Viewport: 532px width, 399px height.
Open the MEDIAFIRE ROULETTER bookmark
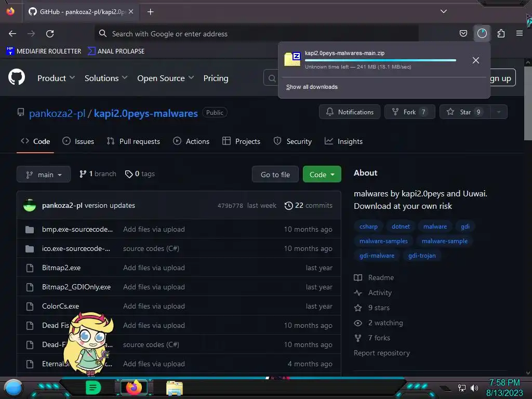pos(44,51)
